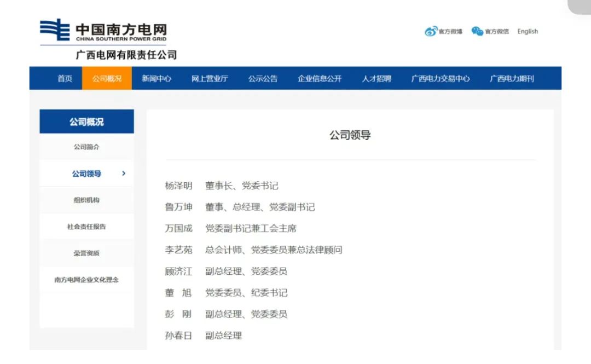Open the 公示公告 section
Screen dimensions: 591x364
pyautogui.click(x=264, y=78)
